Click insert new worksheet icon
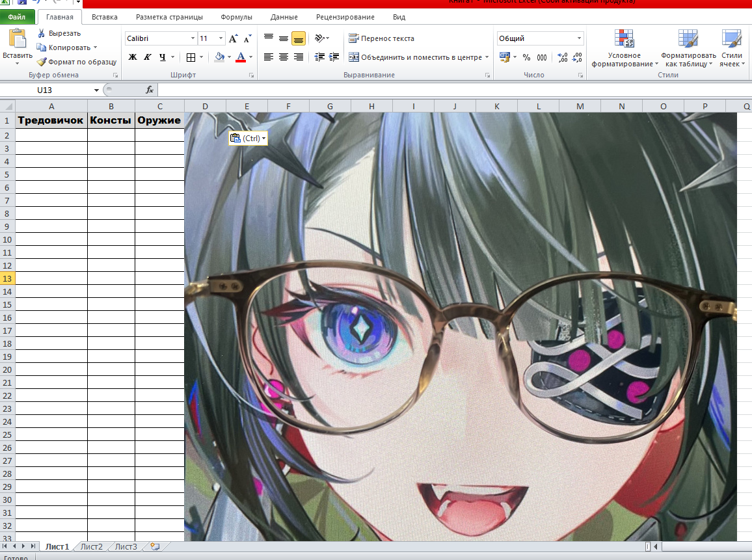This screenshot has height=560, width=752. tap(155, 546)
